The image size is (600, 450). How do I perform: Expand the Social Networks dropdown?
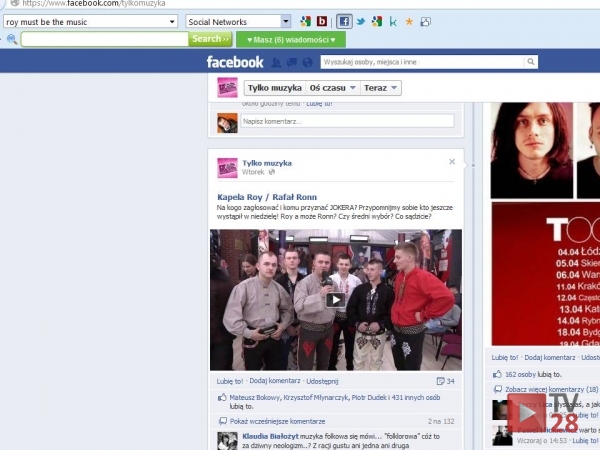coord(286,21)
